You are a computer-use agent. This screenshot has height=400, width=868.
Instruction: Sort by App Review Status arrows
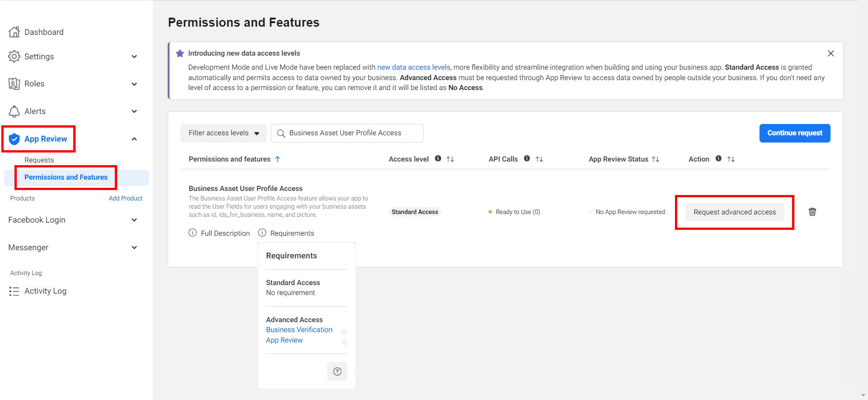(x=656, y=159)
